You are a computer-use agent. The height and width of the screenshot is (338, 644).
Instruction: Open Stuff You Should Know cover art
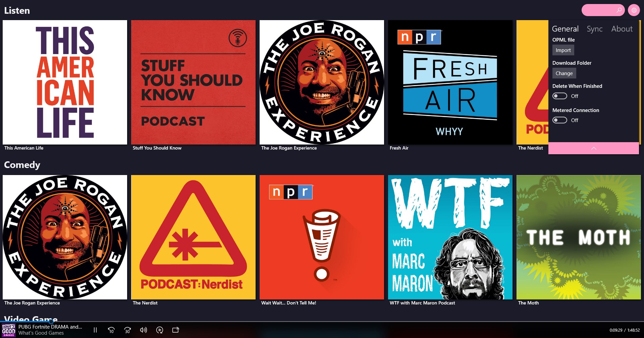[x=193, y=82]
